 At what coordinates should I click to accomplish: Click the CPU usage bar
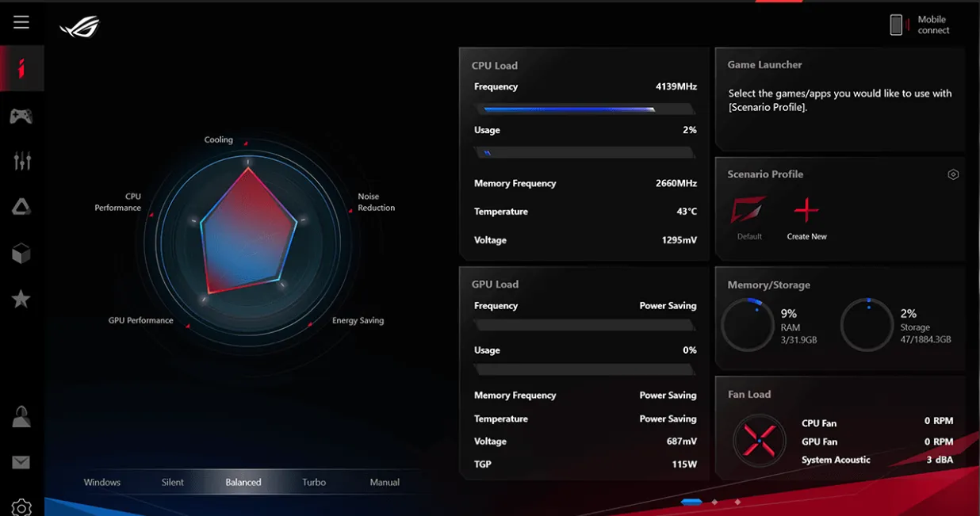[585, 152]
